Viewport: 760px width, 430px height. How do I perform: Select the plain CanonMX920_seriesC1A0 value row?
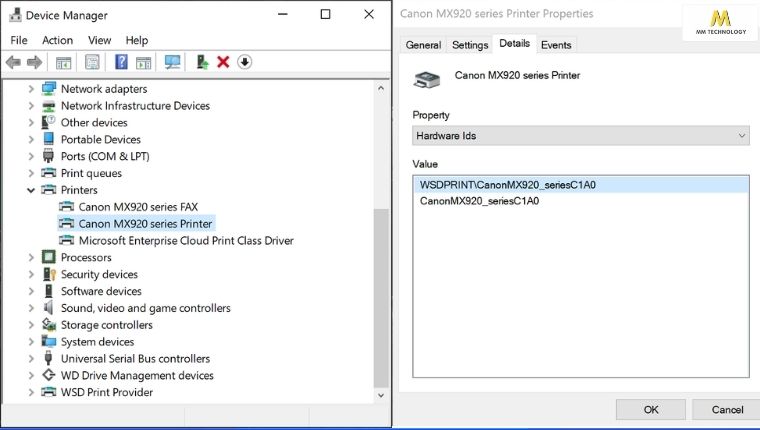tap(581, 201)
